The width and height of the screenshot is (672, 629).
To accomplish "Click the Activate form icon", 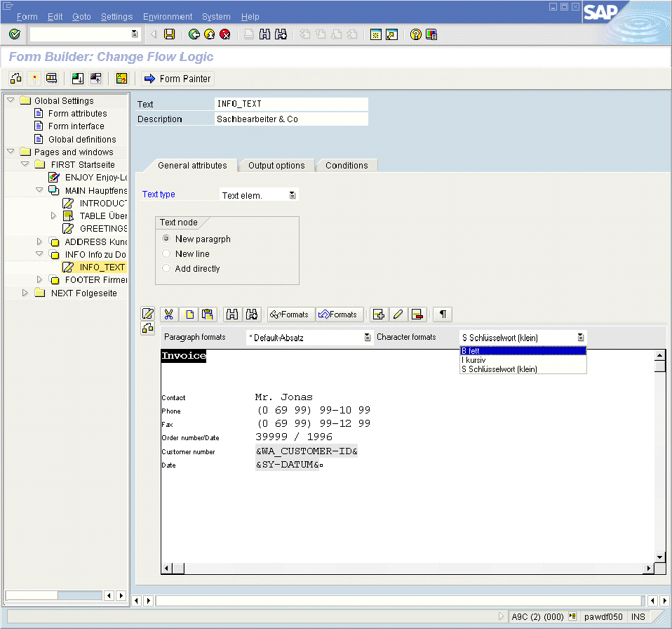I will (x=34, y=79).
